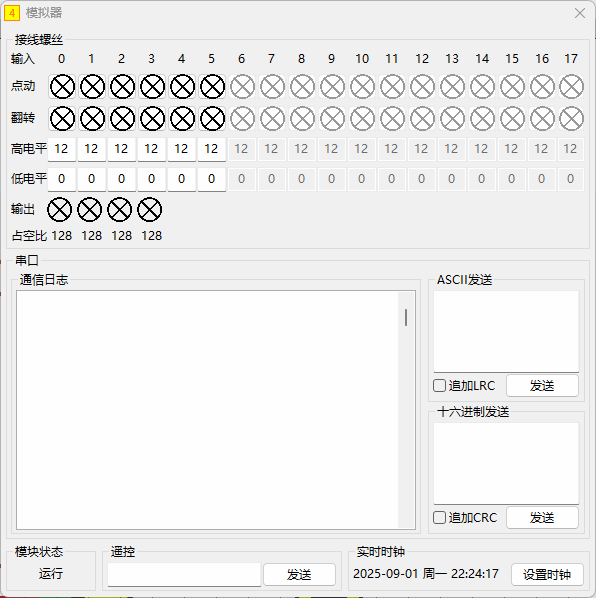The width and height of the screenshot is (596, 598).
Task: Click the disabled 翻转 icon for input 8
Action: [302, 119]
